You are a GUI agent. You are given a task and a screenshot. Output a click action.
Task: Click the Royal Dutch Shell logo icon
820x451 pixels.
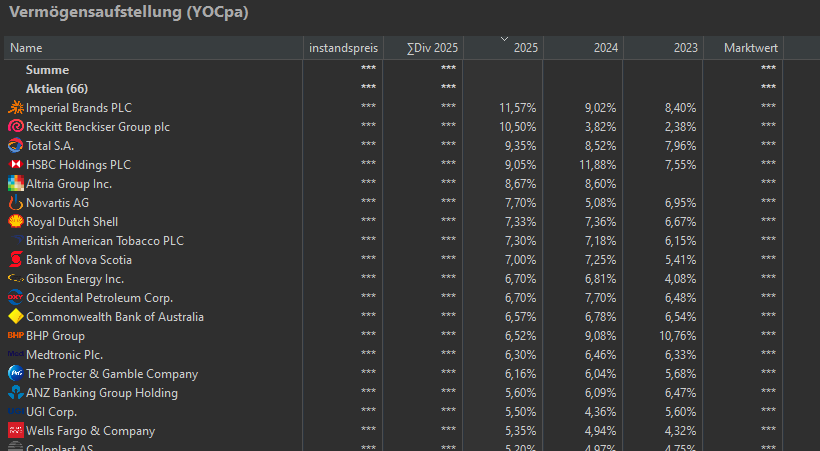(x=15, y=222)
